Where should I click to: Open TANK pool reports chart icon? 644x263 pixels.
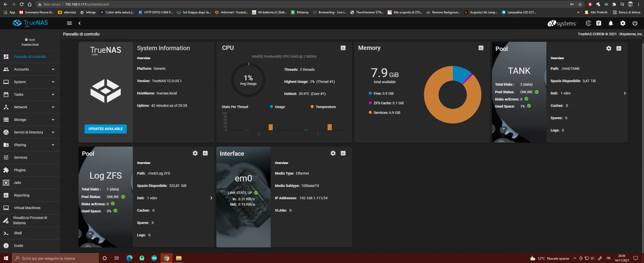(x=619, y=48)
